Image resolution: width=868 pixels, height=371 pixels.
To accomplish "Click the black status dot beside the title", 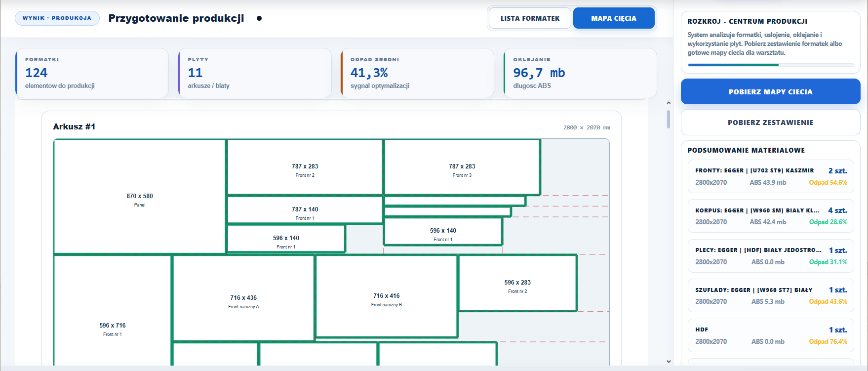I will 259,18.
